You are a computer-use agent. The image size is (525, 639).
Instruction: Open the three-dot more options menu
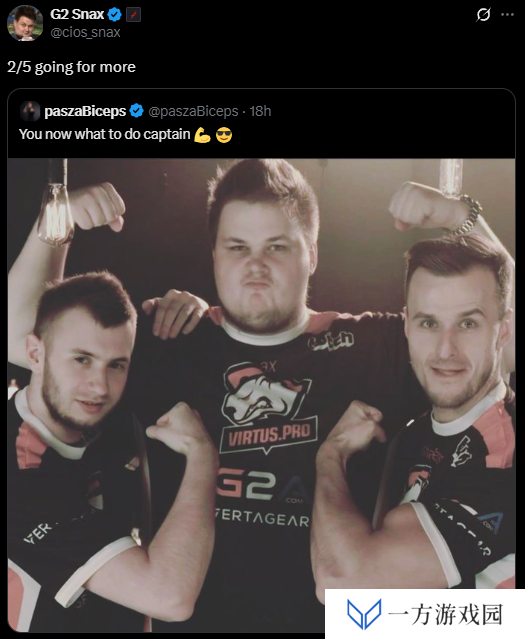click(x=507, y=15)
